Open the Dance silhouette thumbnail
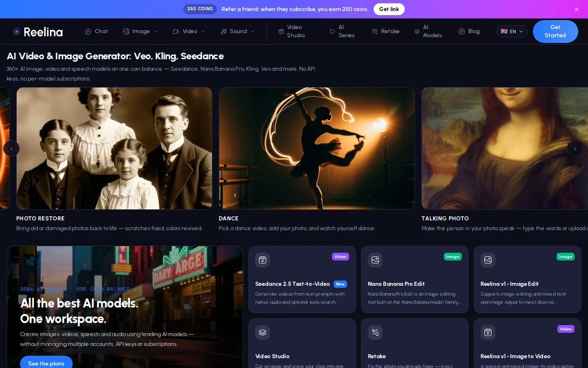 click(317, 148)
